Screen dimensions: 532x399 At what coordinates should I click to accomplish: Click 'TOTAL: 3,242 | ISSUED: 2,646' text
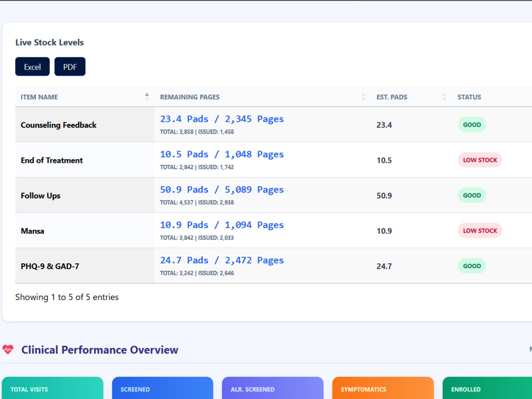click(197, 273)
